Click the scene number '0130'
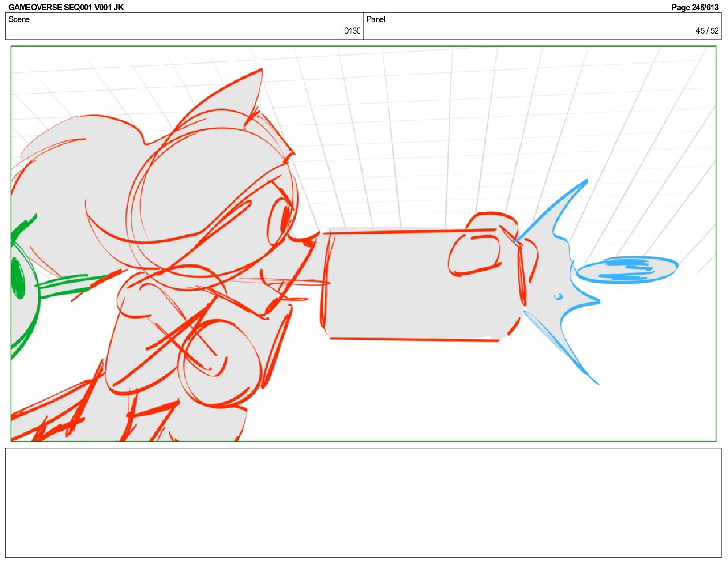 352,30
